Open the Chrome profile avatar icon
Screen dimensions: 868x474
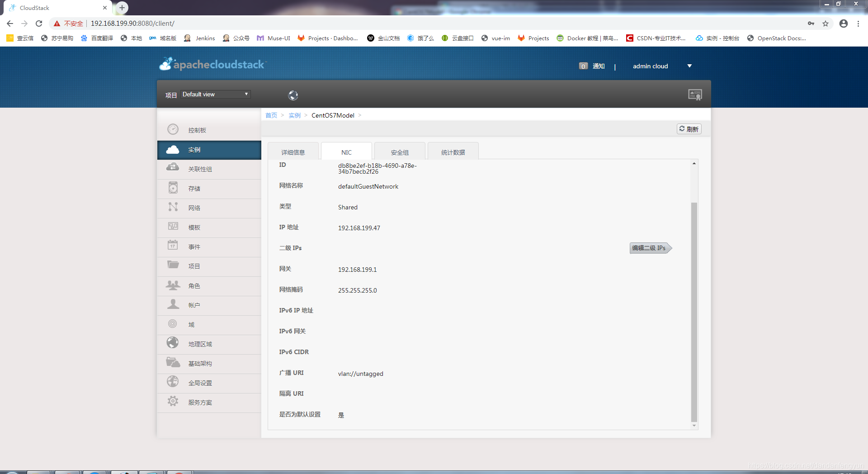[x=844, y=24]
